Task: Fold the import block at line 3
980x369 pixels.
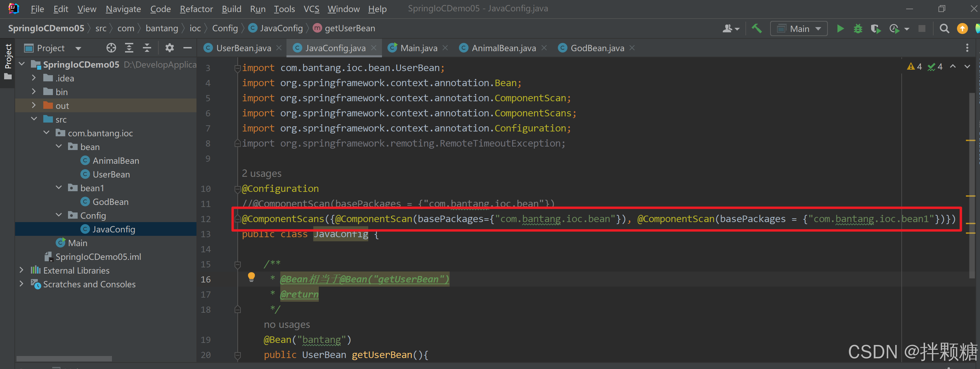Action: pos(237,68)
